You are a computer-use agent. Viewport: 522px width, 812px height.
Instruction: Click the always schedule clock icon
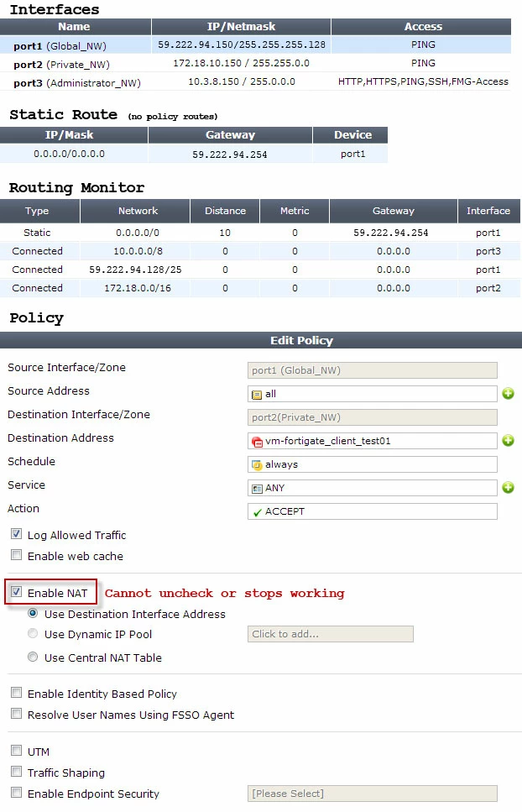pos(257,465)
